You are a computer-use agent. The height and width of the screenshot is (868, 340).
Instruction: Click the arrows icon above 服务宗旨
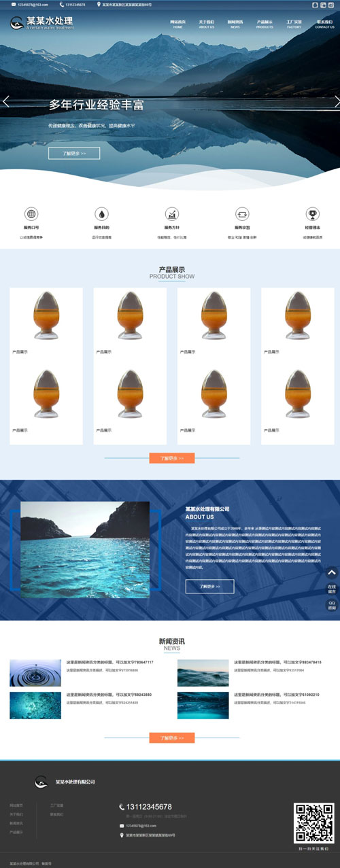(x=242, y=213)
